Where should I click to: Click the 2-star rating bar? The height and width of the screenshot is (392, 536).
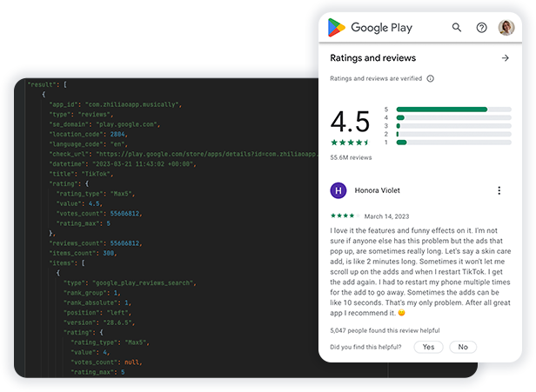coord(453,134)
